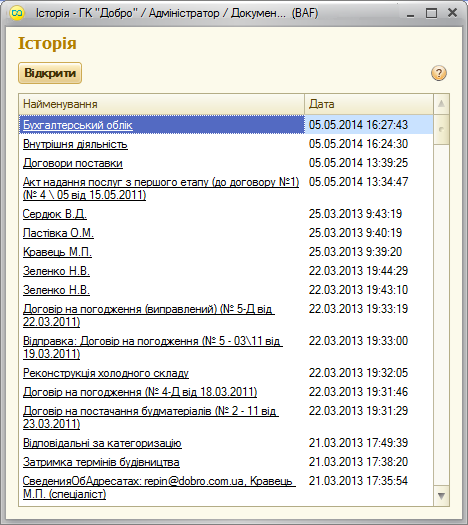Open Договір на постачання будматеріалів link
Viewport: 468px width, 525px height.
click(x=151, y=417)
